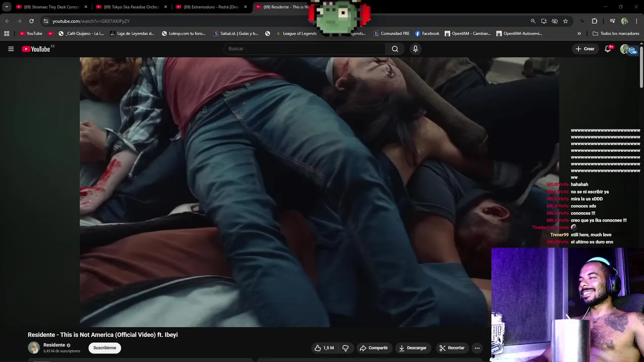Click the Recortar clip button

[452, 348]
